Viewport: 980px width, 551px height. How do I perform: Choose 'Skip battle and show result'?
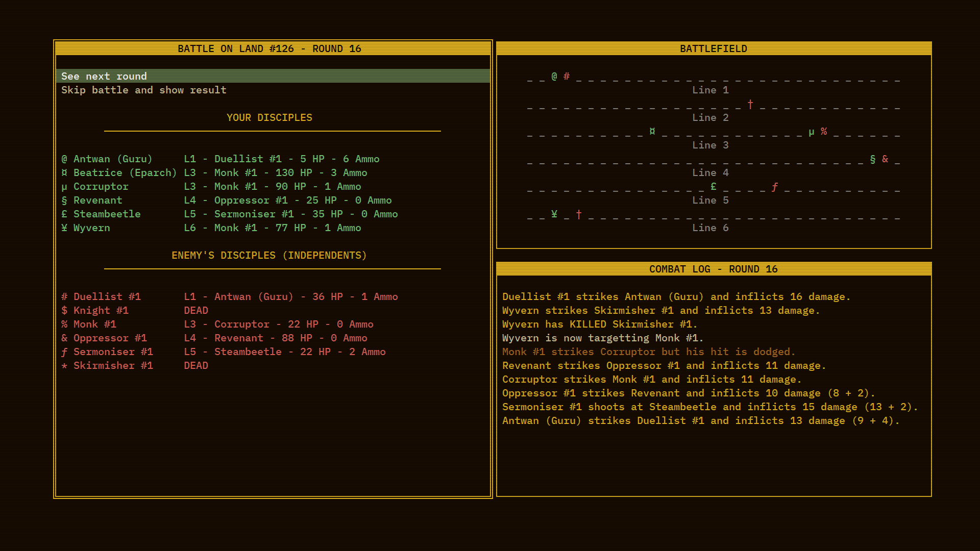[x=143, y=90]
